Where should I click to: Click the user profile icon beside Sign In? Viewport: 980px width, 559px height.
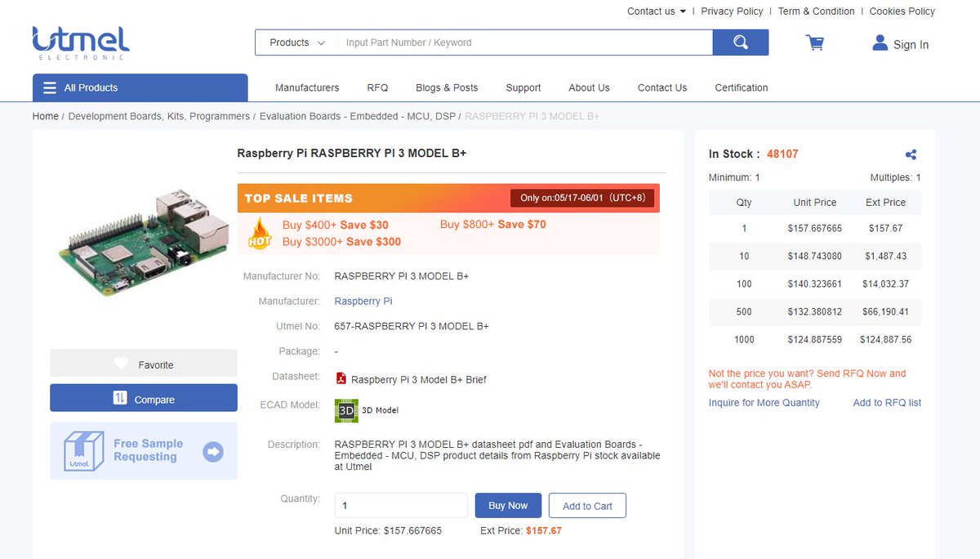[x=880, y=42]
